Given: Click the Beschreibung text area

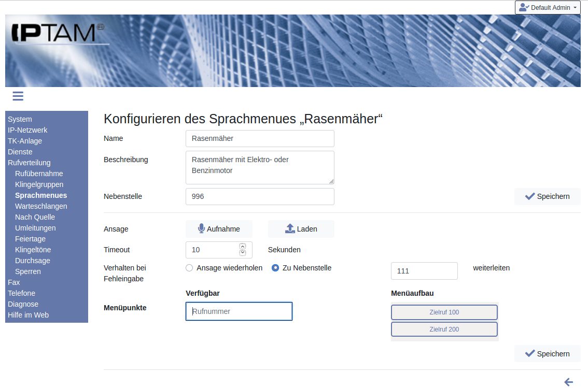Looking at the screenshot, I should click(259, 167).
